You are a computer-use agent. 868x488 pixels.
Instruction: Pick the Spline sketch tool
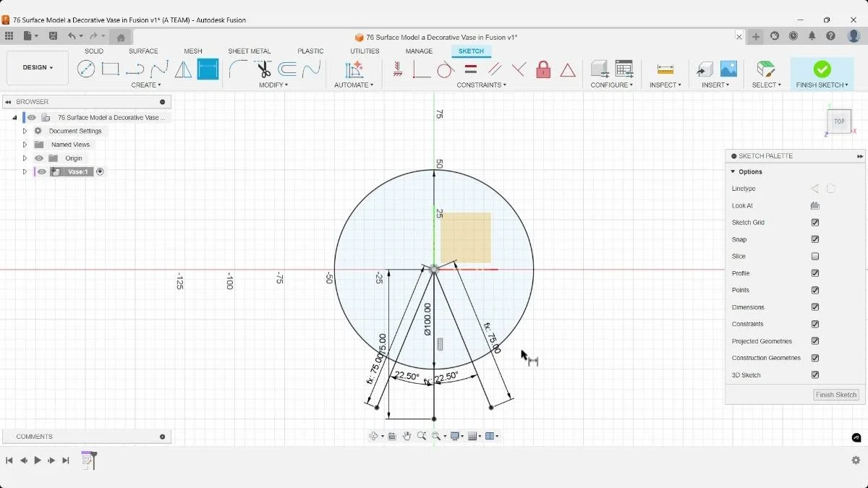(159, 69)
